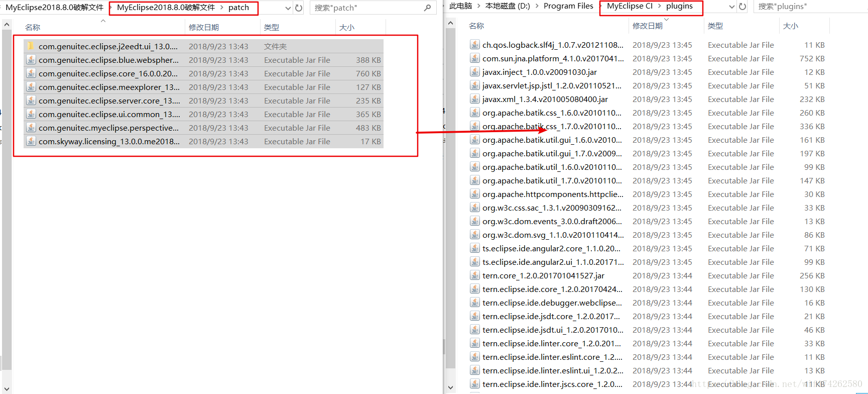The width and height of the screenshot is (868, 394).
Task: Click jar icon of tern.eclipse.ide.linter.core file
Action: point(474,343)
